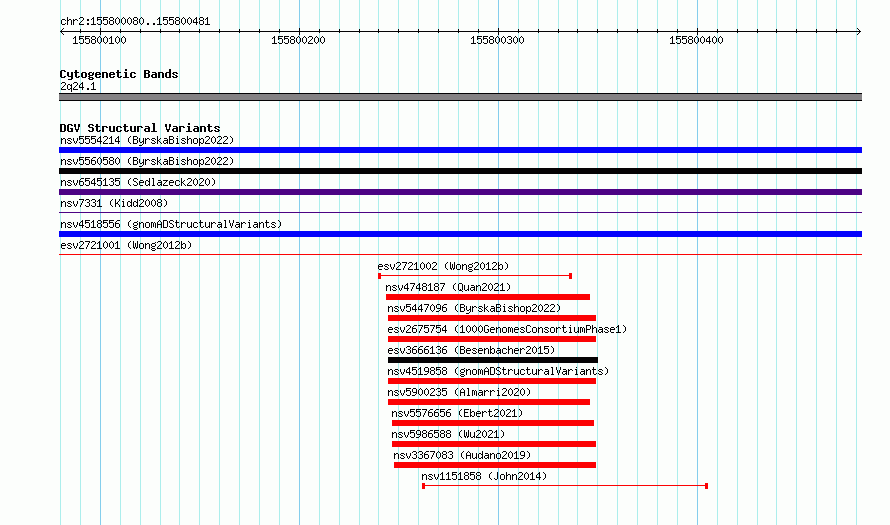The width and height of the screenshot is (890, 525).
Task: Click the red bar under nsv5986588
Action: (494, 444)
